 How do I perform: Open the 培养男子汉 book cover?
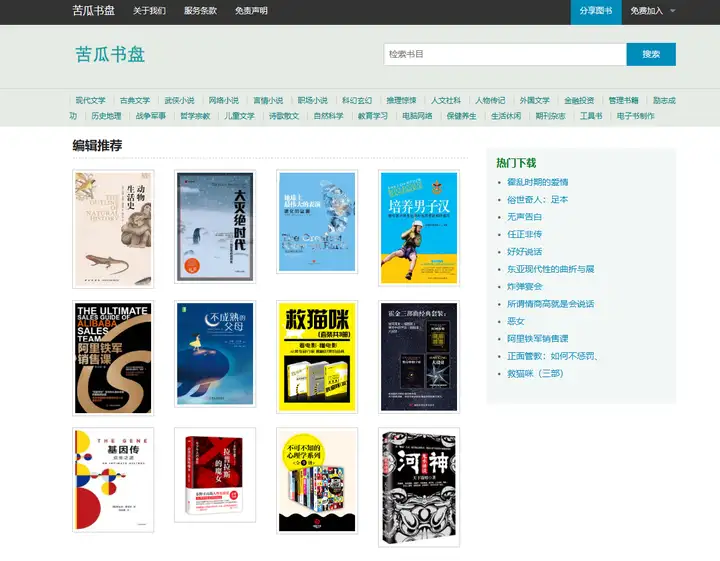[419, 228]
